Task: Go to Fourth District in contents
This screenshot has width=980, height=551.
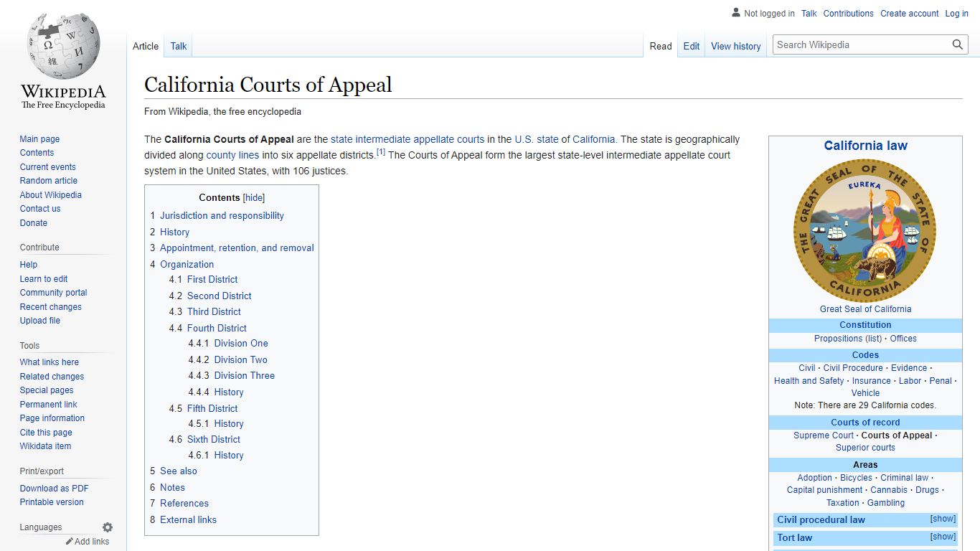Action: 217,328
